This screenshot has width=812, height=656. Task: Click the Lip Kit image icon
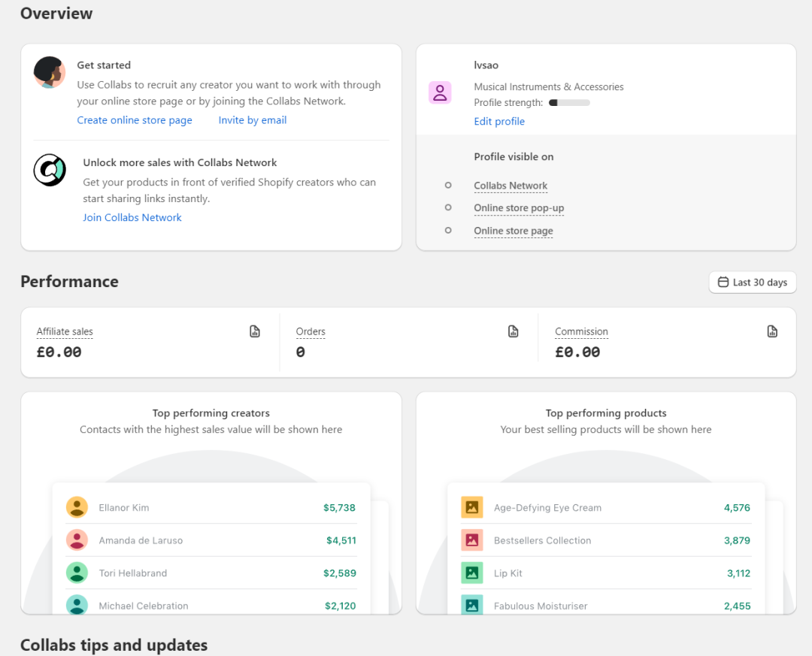(471, 573)
